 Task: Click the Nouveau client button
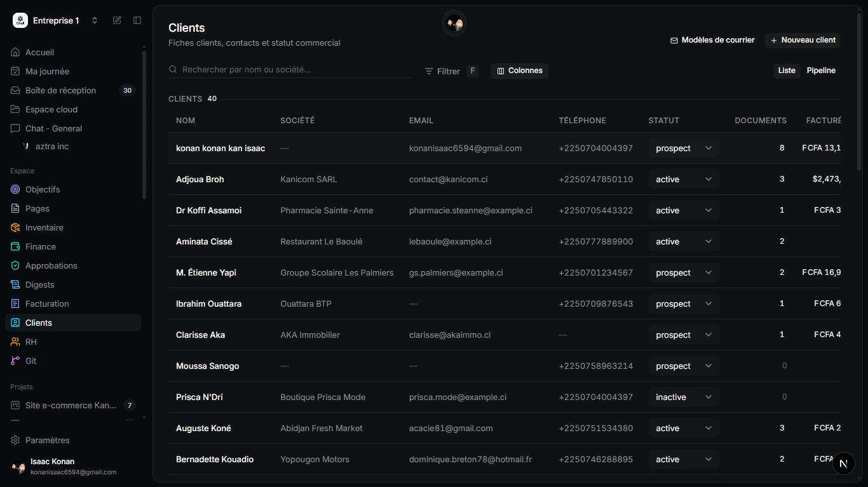click(x=803, y=40)
